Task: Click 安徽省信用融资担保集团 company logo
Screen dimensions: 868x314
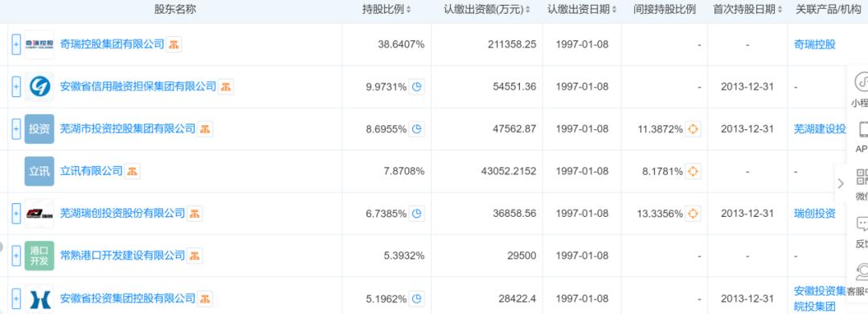Action: point(39,87)
